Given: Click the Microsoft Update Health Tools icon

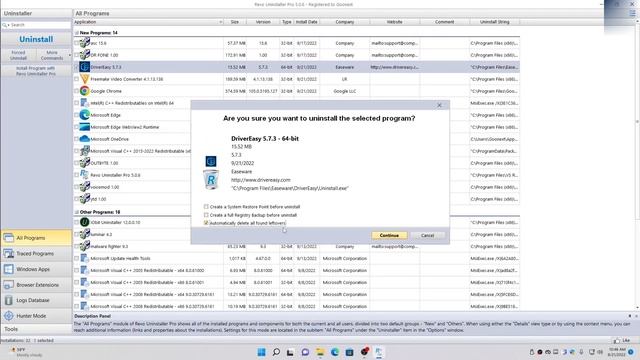Looking at the screenshot, I should (84, 258).
